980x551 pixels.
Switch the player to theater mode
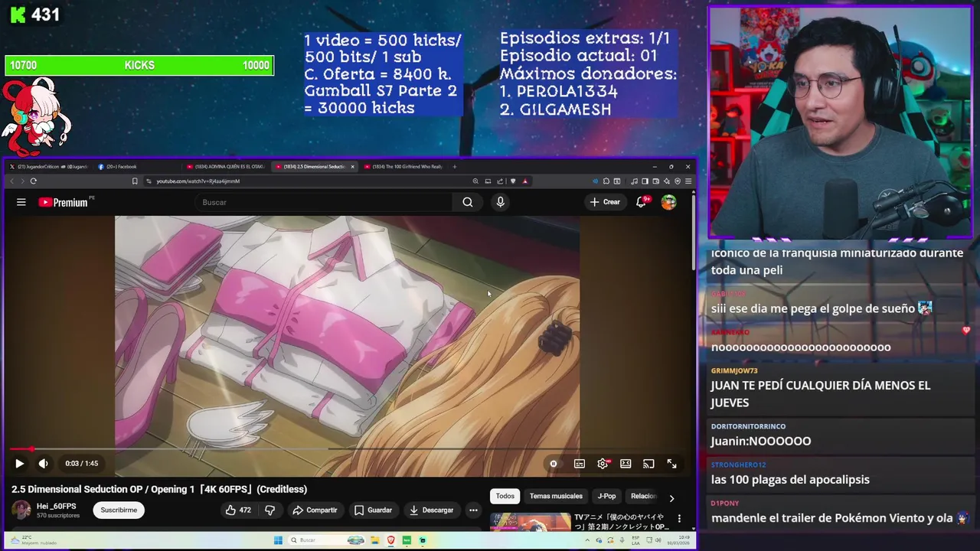tap(626, 463)
